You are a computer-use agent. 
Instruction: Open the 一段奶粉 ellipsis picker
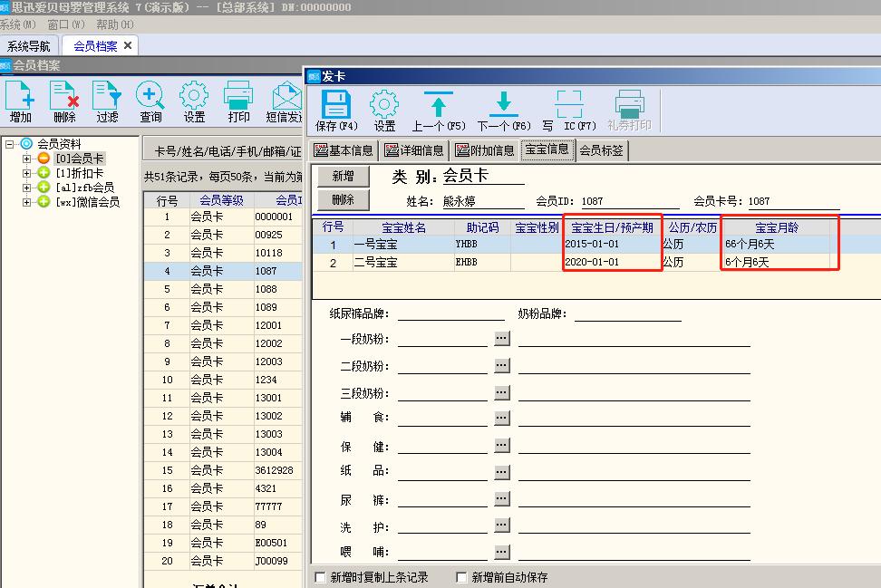tap(501, 337)
